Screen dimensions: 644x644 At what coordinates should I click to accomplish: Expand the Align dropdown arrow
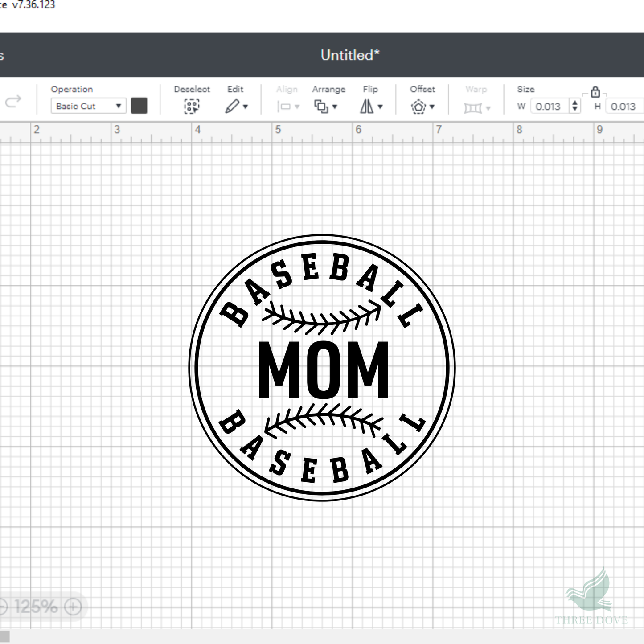(297, 107)
